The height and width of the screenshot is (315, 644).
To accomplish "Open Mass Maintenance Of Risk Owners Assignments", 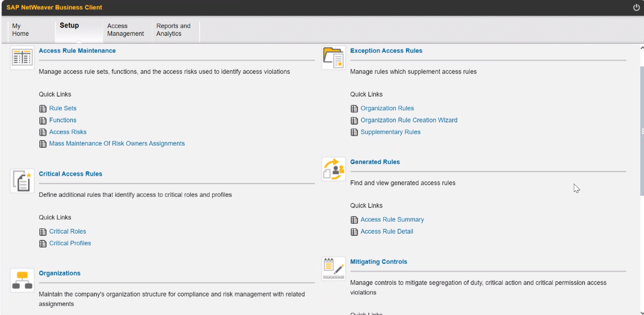I will [x=117, y=144].
